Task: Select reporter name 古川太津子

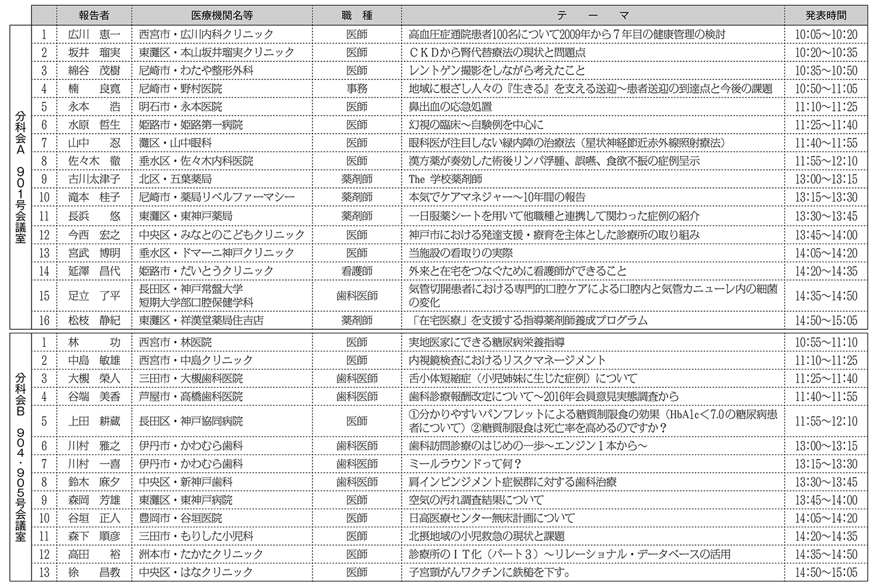Action: click(x=94, y=179)
